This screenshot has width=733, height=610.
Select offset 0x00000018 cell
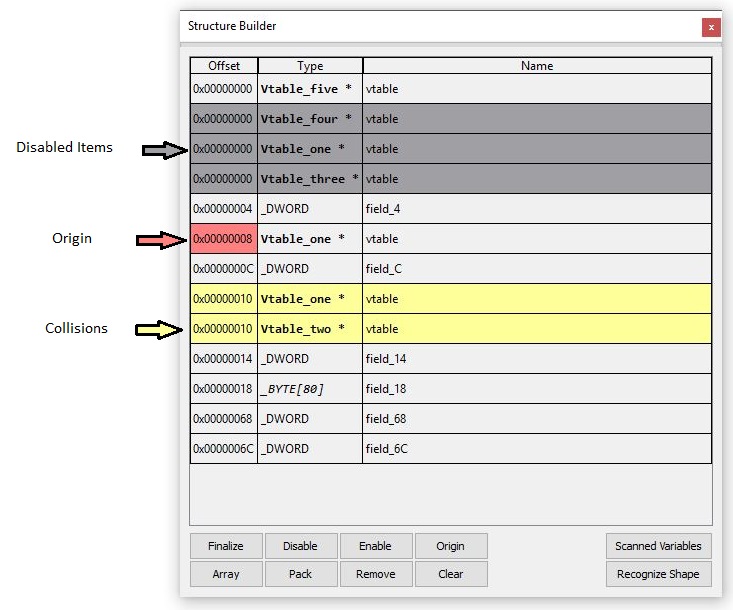tap(224, 388)
